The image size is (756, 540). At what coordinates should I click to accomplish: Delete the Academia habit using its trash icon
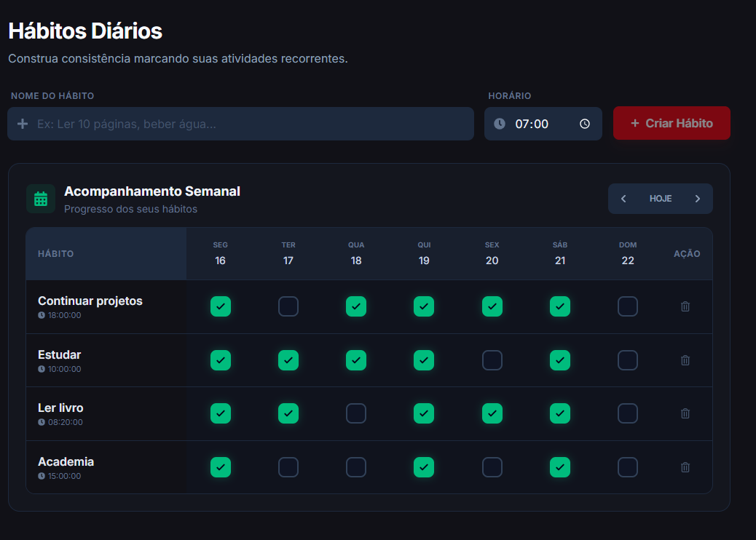(x=685, y=467)
